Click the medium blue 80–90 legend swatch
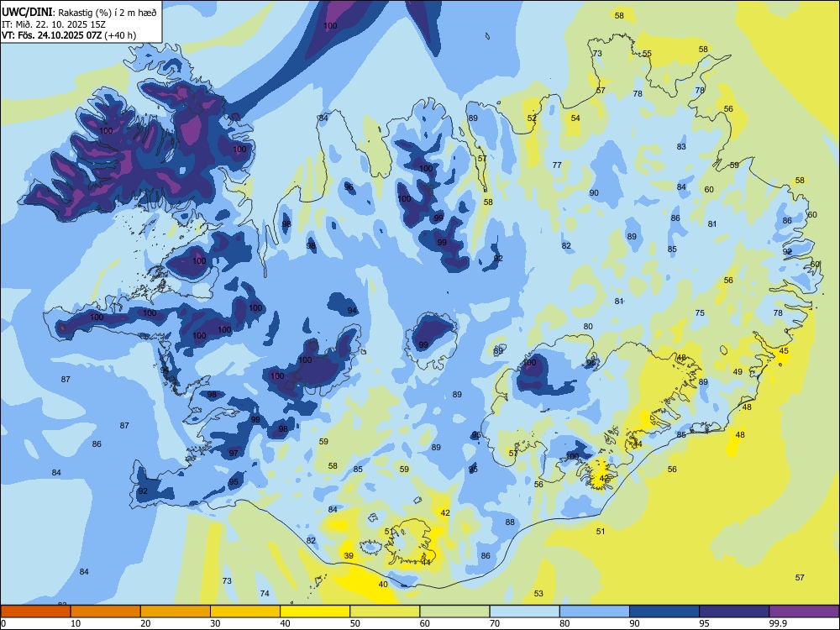 point(595,612)
